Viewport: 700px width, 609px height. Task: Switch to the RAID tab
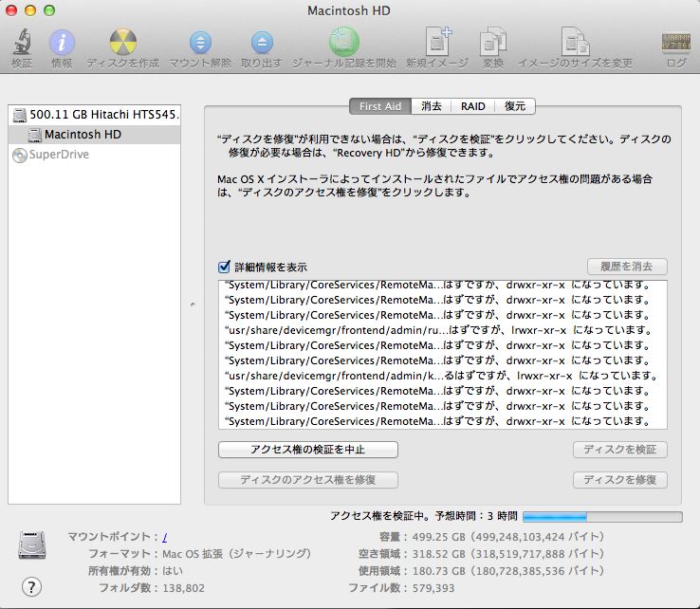click(472, 106)
